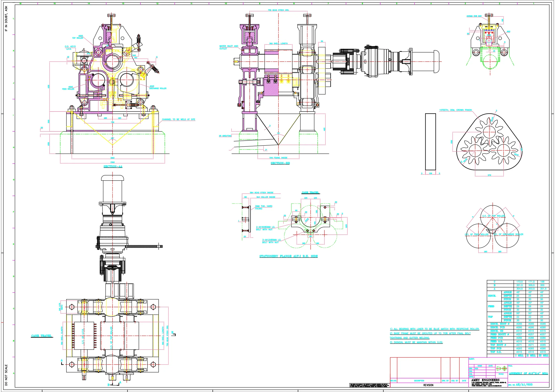The height and width of the screenshot is (392, 555).
Task: Click the DESCRIPTION header in revision block
Action: (419, 381)
